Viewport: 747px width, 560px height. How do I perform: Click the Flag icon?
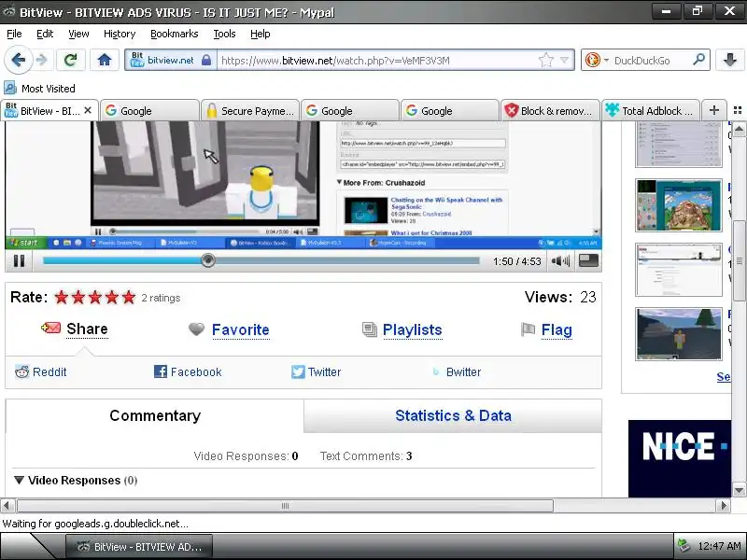click(x=528, y=329)
